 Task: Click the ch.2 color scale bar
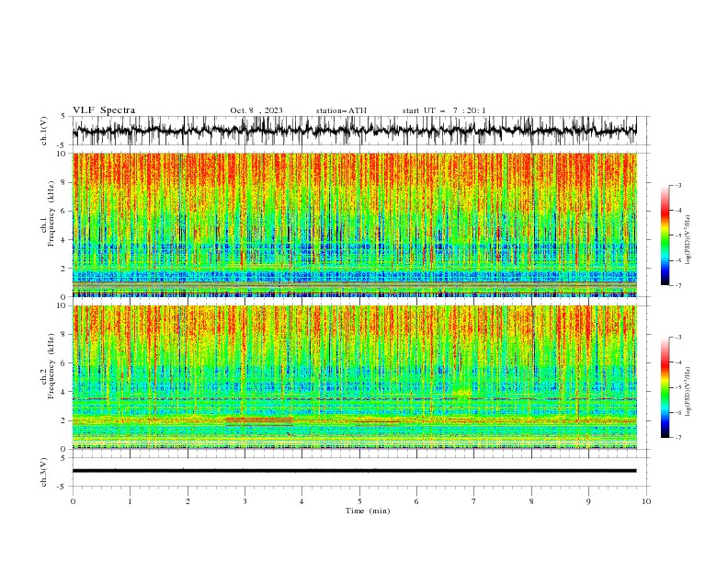[665, 387]
